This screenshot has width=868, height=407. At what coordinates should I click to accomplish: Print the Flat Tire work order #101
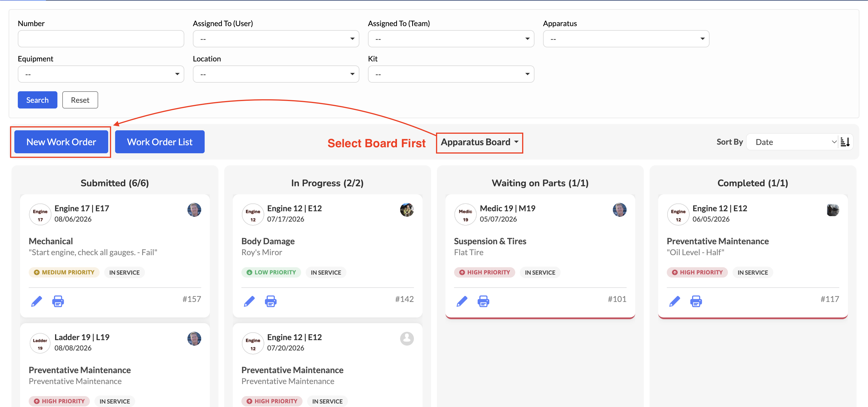[483, 301]
